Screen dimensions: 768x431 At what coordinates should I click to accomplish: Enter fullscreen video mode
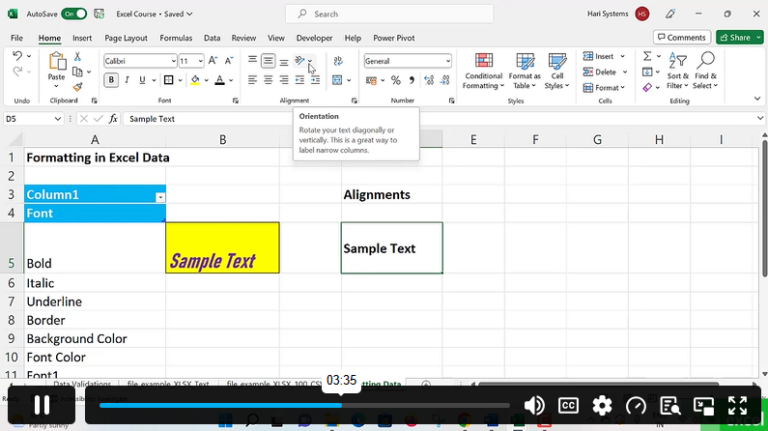737,406
